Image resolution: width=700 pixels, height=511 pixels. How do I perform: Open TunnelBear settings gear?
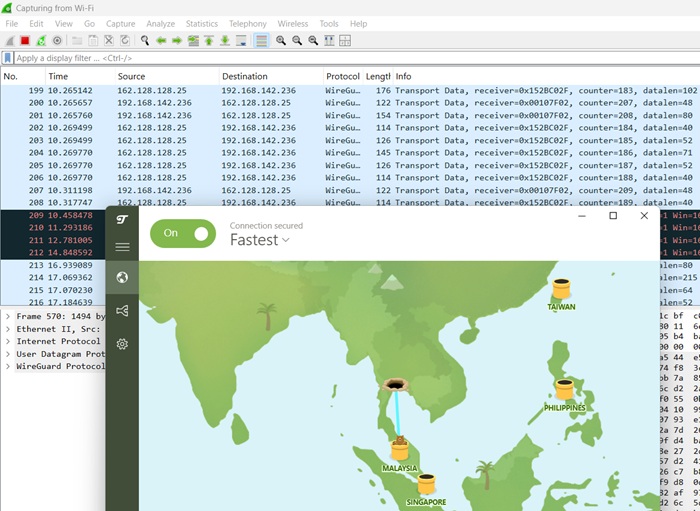[122, 344]
